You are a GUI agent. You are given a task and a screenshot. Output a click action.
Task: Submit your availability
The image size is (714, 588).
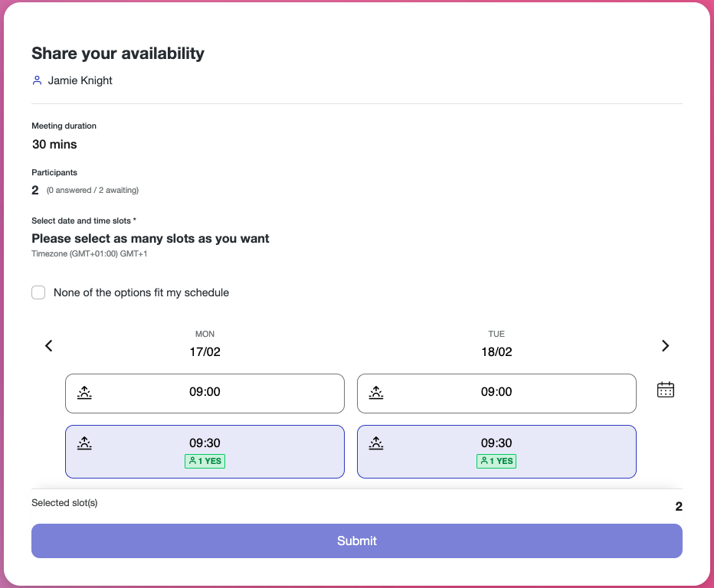[x=357, y=541]
